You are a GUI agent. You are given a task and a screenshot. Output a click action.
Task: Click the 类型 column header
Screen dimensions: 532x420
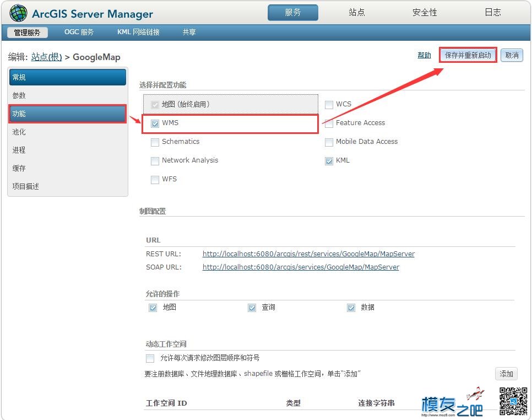(x=293, y=403)
